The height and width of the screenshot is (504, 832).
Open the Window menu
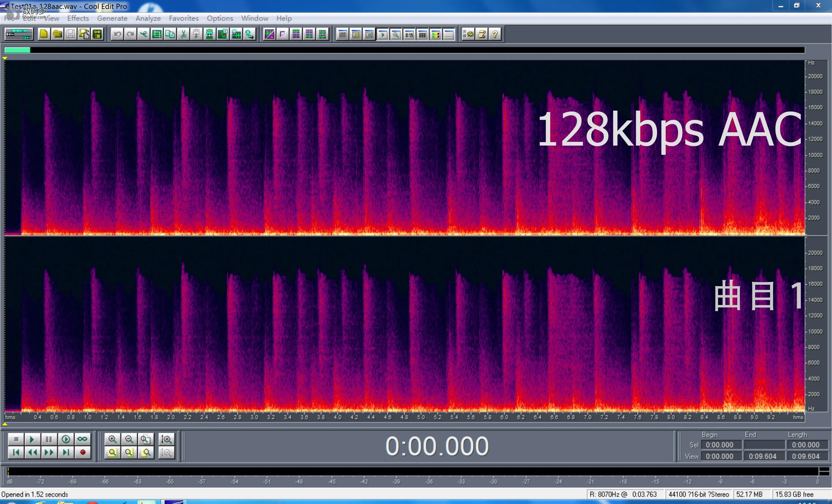pyautogui.click(x=255, y=18)
